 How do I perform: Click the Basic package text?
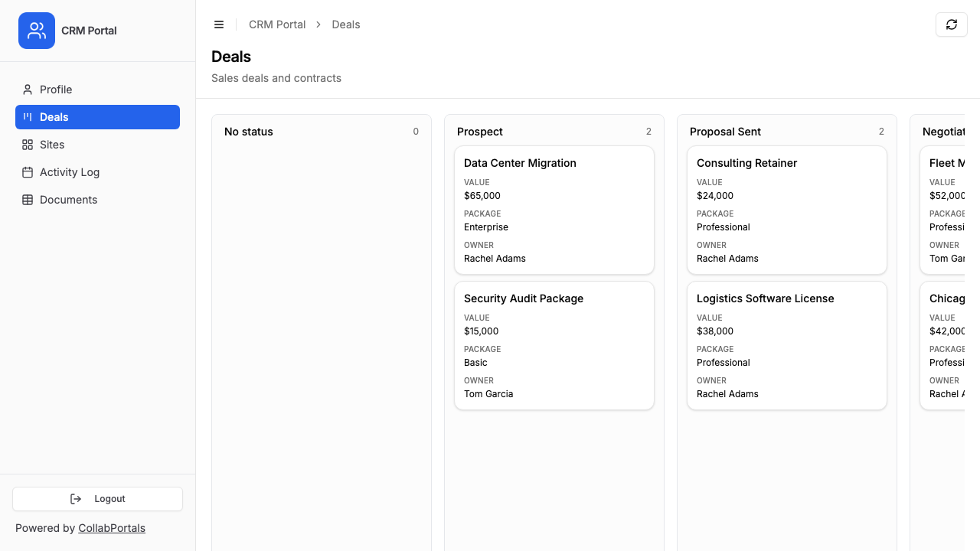[x=475, y=363]
